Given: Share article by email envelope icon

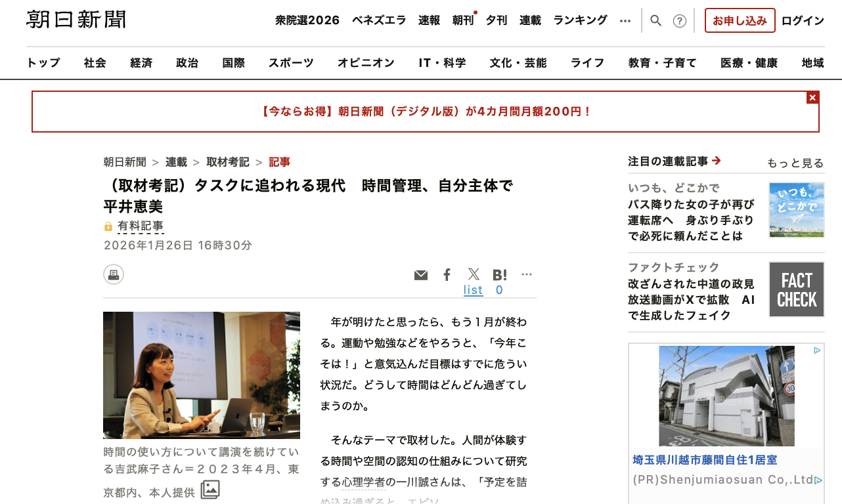Looking at the screenshot, I should coord(421,275).
